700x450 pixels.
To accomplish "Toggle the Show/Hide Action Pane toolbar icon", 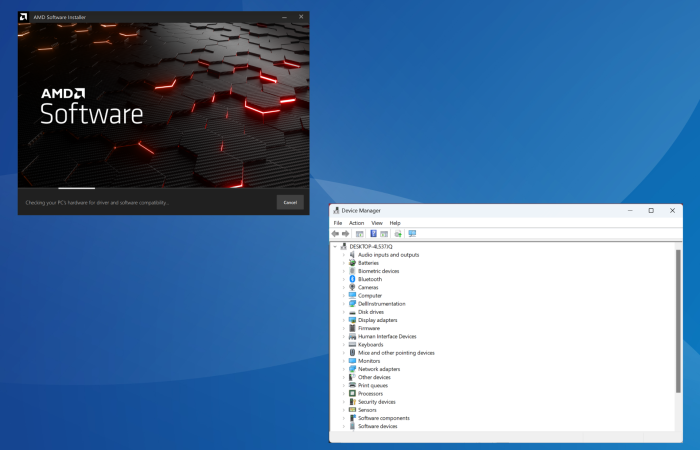I will (384, 233).
